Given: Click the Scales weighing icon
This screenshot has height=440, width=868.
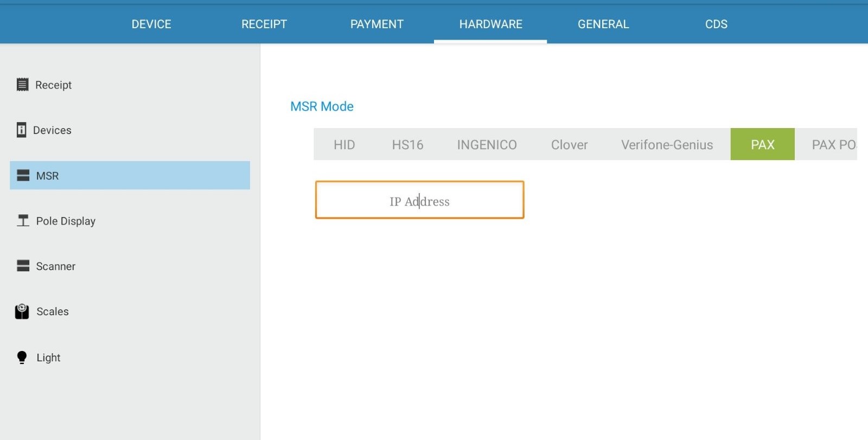Looking at the screenshot, I should [22, 311].
